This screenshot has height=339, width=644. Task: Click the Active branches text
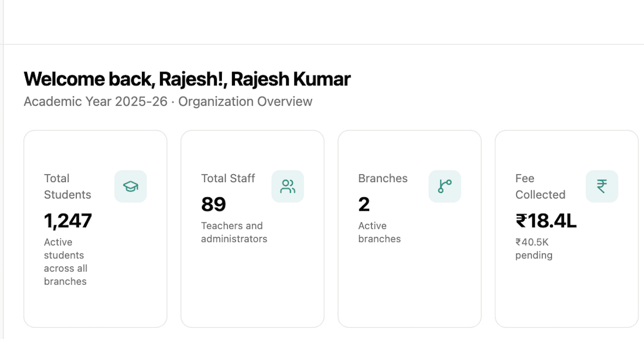click(x=379, y=232)
